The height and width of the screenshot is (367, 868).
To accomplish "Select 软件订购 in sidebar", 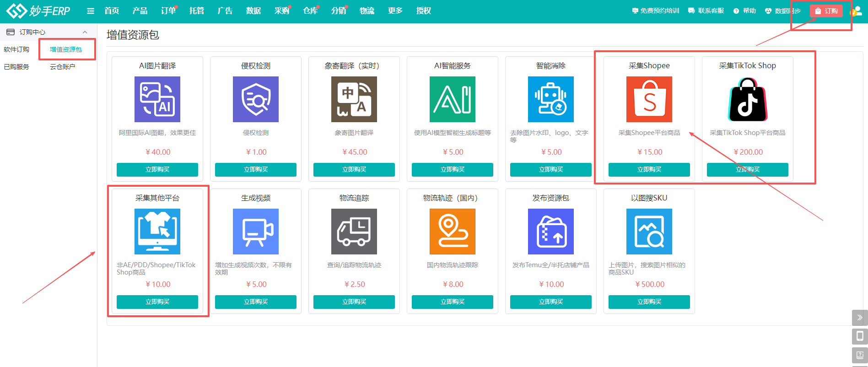I will [16, 49].
